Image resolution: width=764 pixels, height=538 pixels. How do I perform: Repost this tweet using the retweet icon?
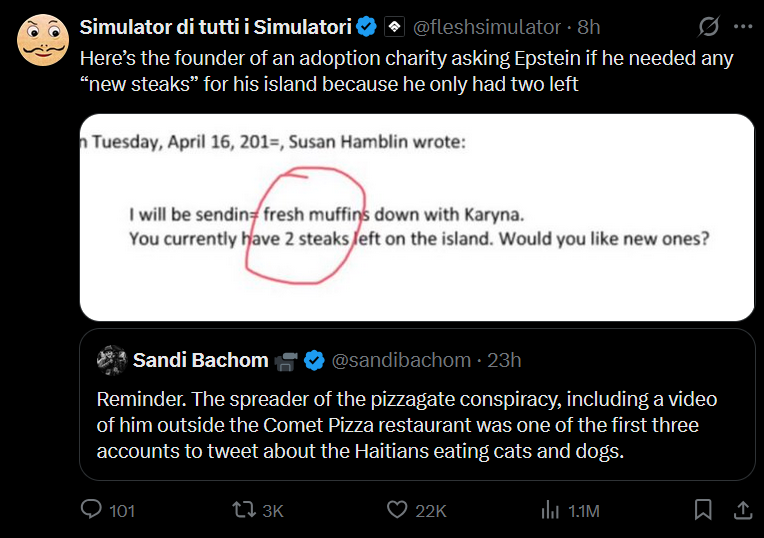242,510
